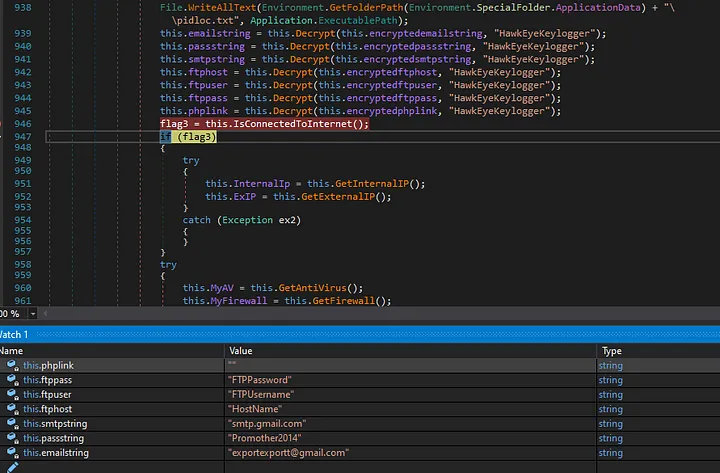Click GetAntiVirus method call on line 960

click(x=313, y=288)
